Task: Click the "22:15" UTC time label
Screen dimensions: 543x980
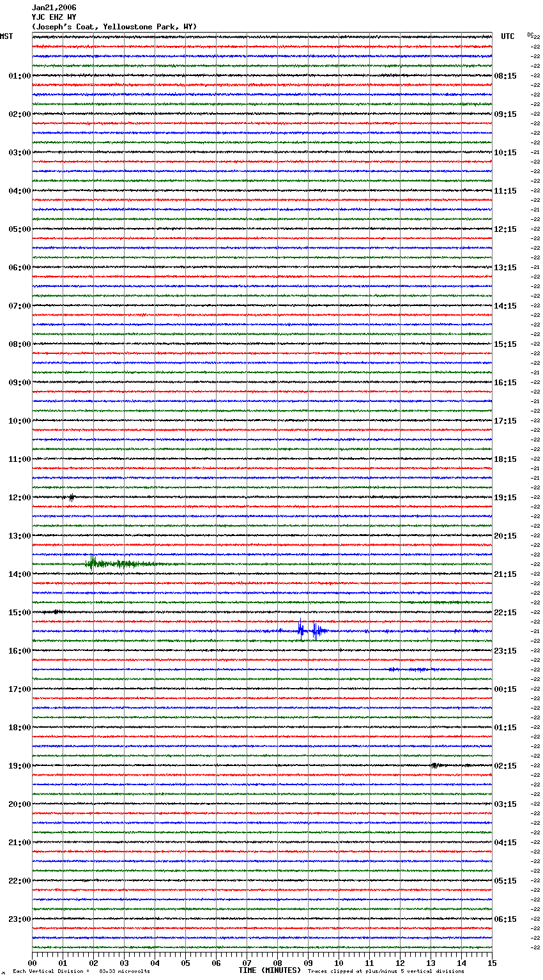Action: pos(505,613)
